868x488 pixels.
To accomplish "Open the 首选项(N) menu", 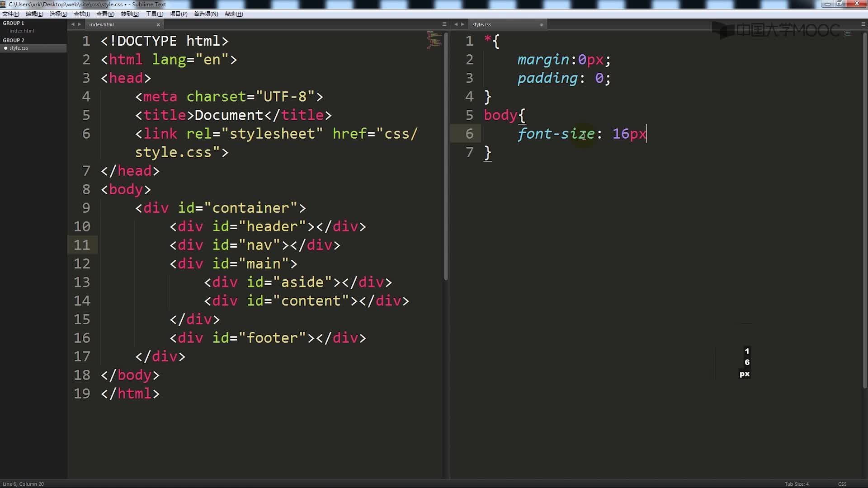I will tap(206, 14).
